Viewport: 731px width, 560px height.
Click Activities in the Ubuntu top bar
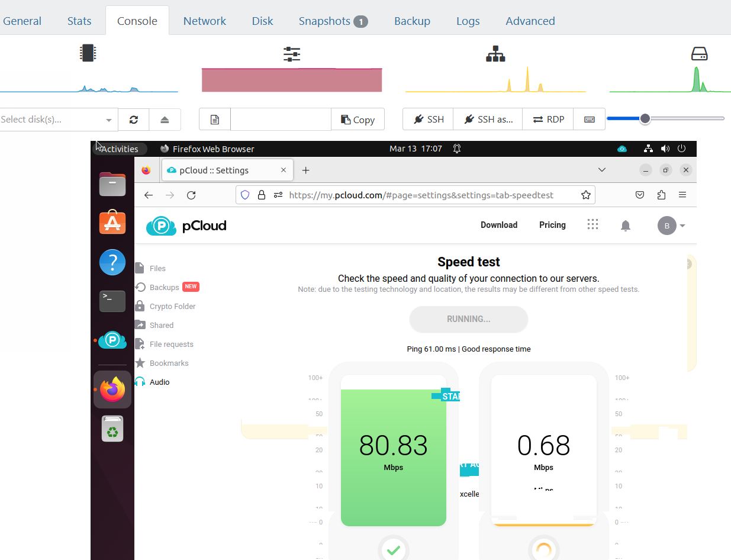[119, 149]
